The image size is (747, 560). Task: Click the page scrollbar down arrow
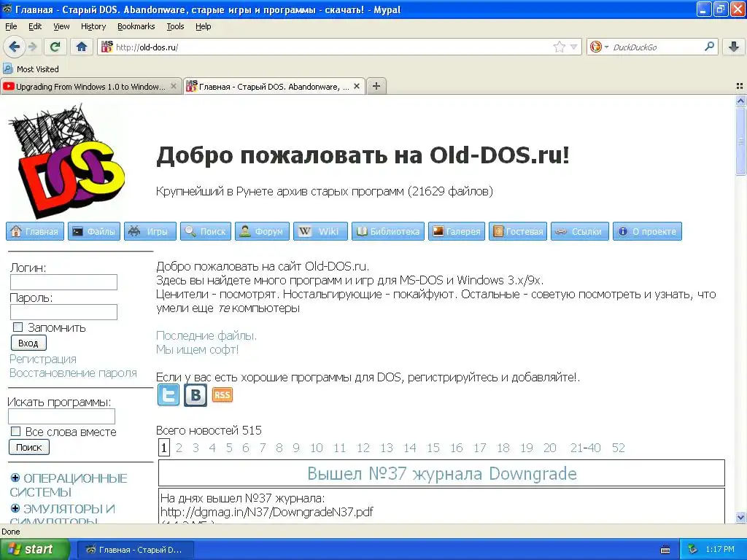pyautogui.click(x=740, y=517)
